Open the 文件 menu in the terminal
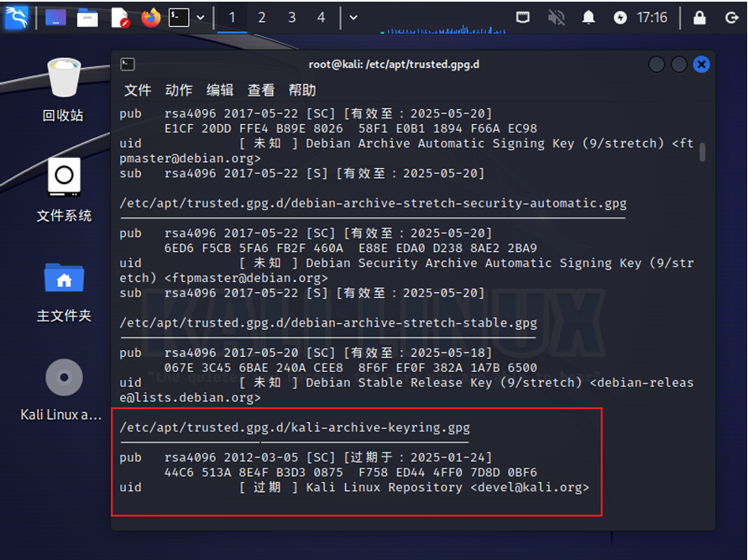748x560 pixels. tap(138, 90)
